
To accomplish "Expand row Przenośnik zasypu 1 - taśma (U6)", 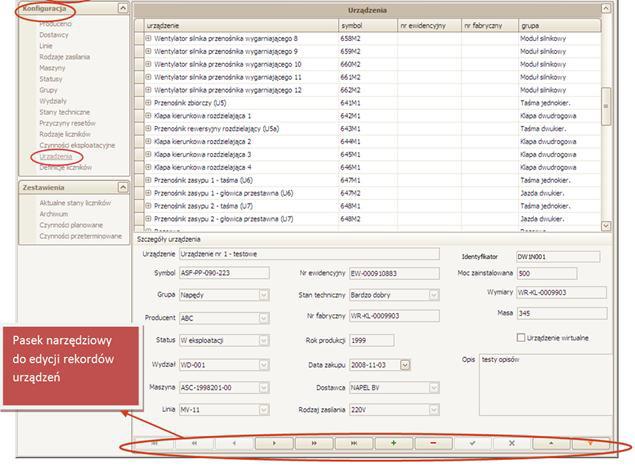I will 148,180.
